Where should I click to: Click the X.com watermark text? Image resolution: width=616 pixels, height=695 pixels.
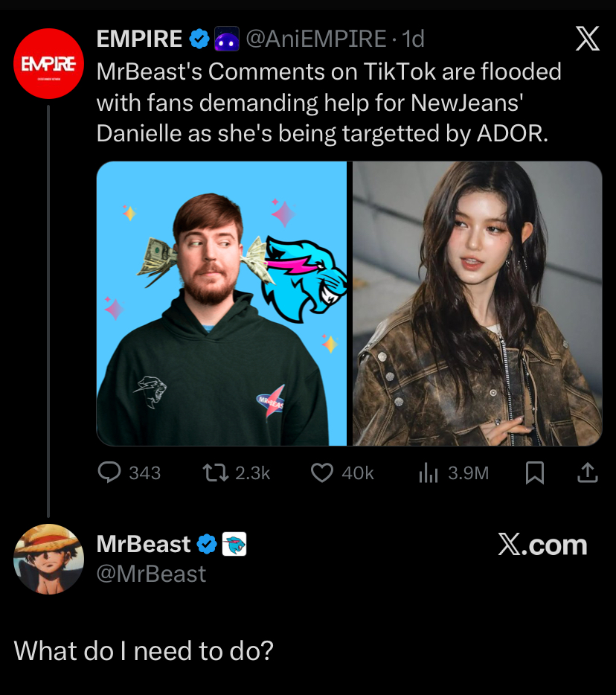(542, 545)
